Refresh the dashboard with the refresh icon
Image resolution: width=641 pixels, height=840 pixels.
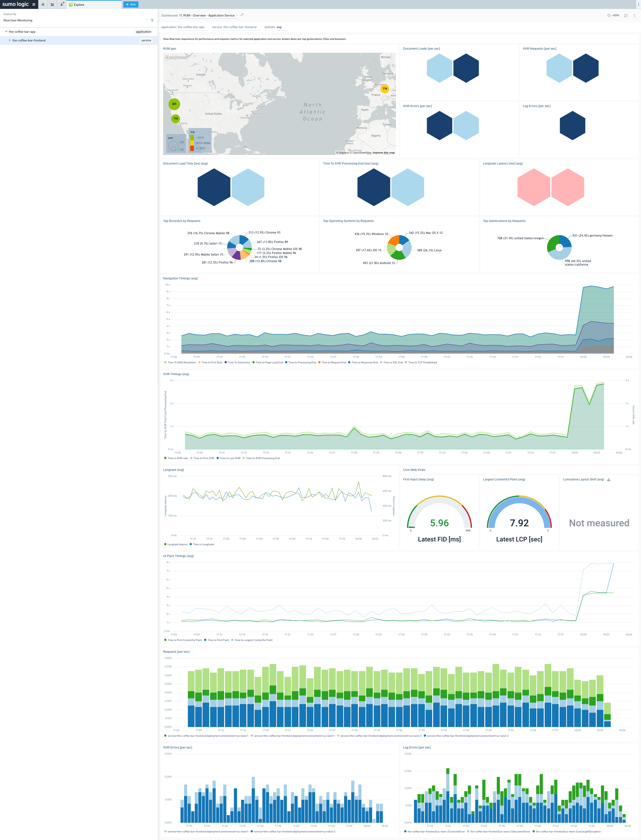(x=626, y=15)
